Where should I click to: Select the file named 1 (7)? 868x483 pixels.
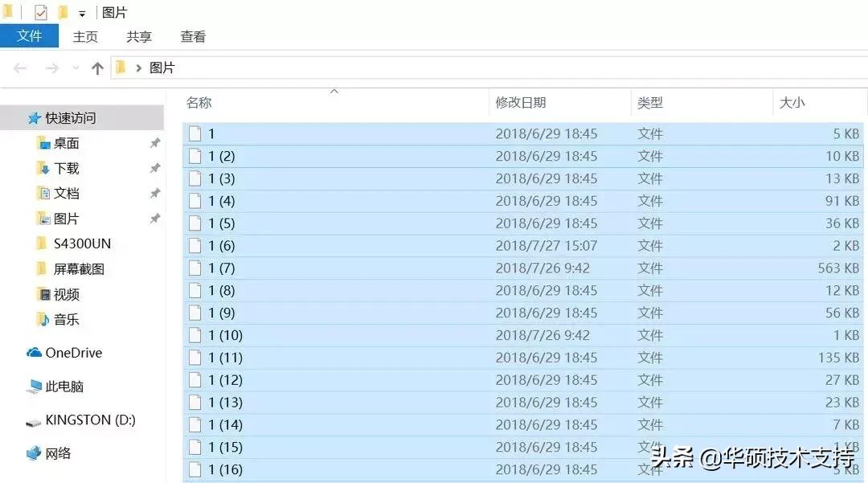click(223, 268)
